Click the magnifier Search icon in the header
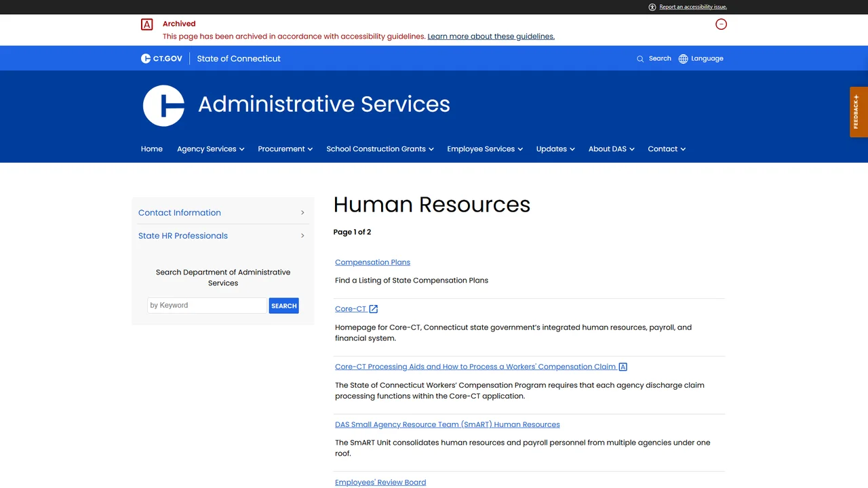This screenshot has height=488, width=868. pos(640,59)
